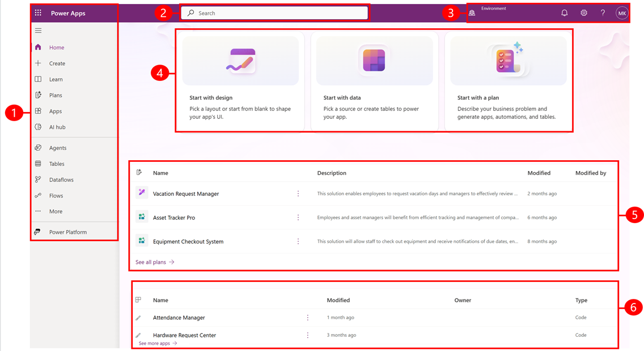Click the Learn book icon

pyautogui.click(x=38, y=79)
